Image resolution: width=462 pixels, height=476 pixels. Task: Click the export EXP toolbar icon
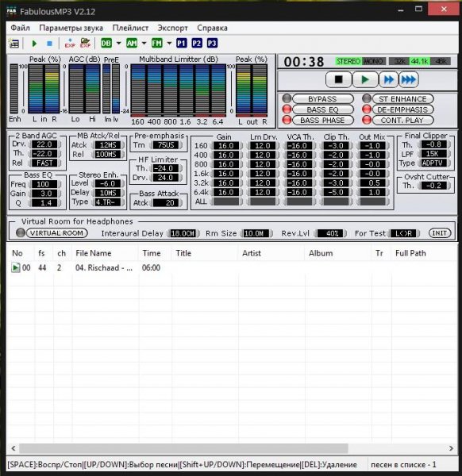click(x=70, y=43)
